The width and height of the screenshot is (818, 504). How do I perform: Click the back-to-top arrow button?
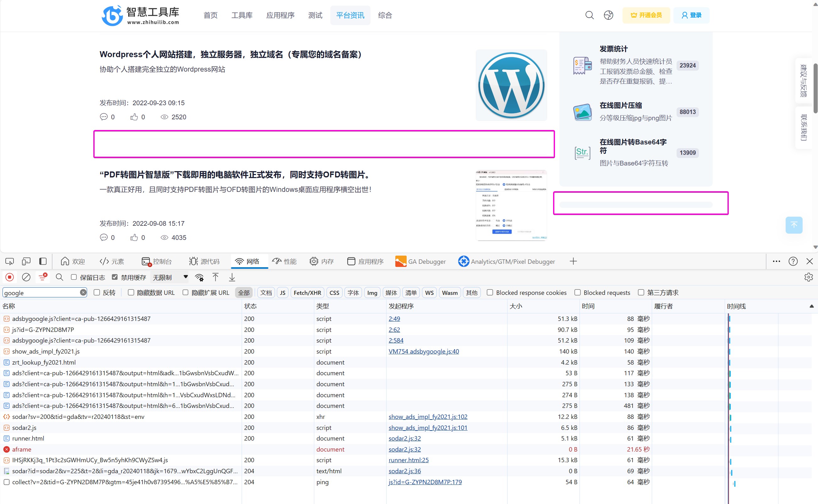pos(794,225)
